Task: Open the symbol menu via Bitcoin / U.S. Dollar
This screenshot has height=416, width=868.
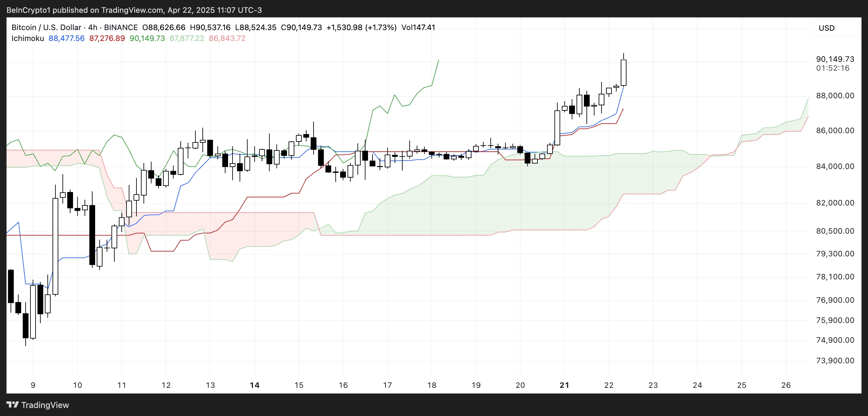Action: (45, 27)
